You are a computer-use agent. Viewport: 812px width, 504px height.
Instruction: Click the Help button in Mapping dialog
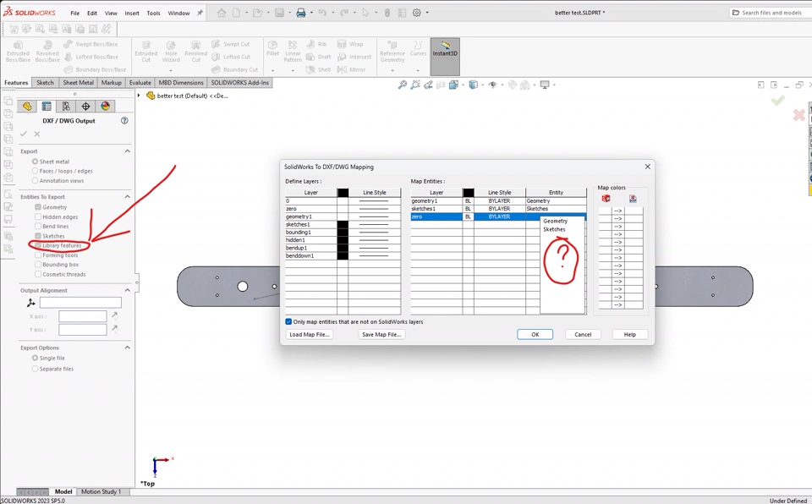pyautogui.click(x=629, y=335)
